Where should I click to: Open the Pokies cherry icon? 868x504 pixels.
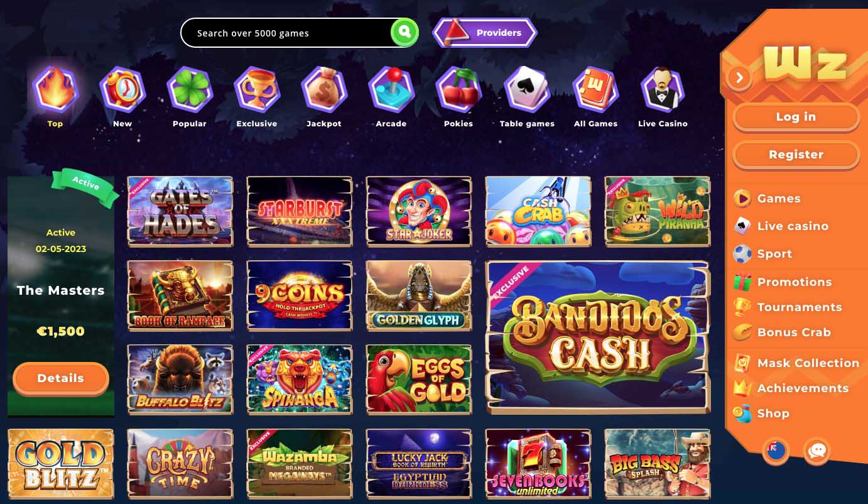point(458,90)
